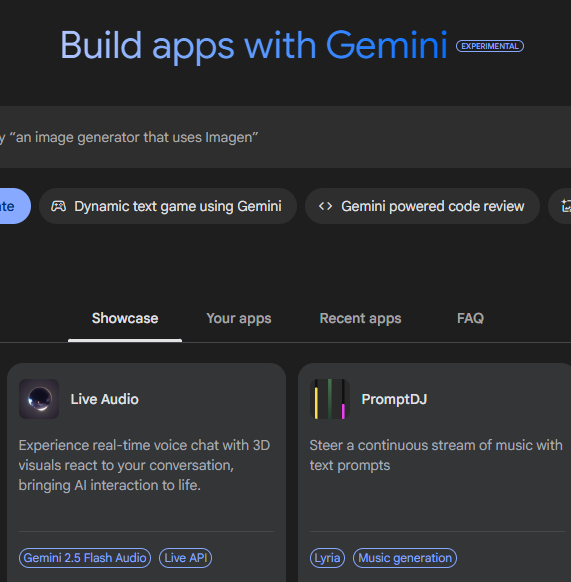Click the code brackets icon in the code review chip

tap(326, 206)
